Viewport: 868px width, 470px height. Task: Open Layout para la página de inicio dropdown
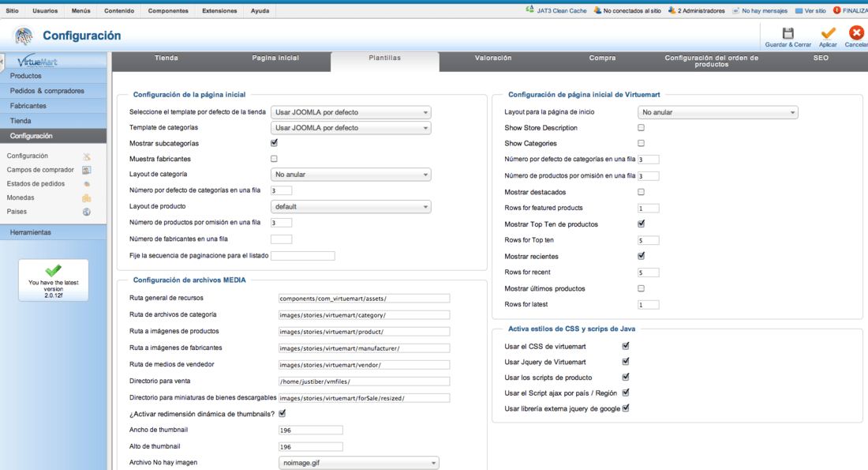click(718, 112)
